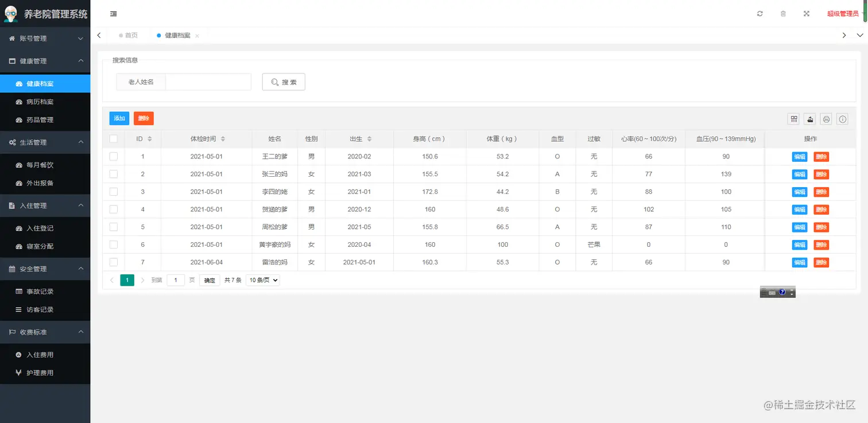Open 访客记录 in the sidebar
This screenshot has height=423, width=868.
click(45, 309)
